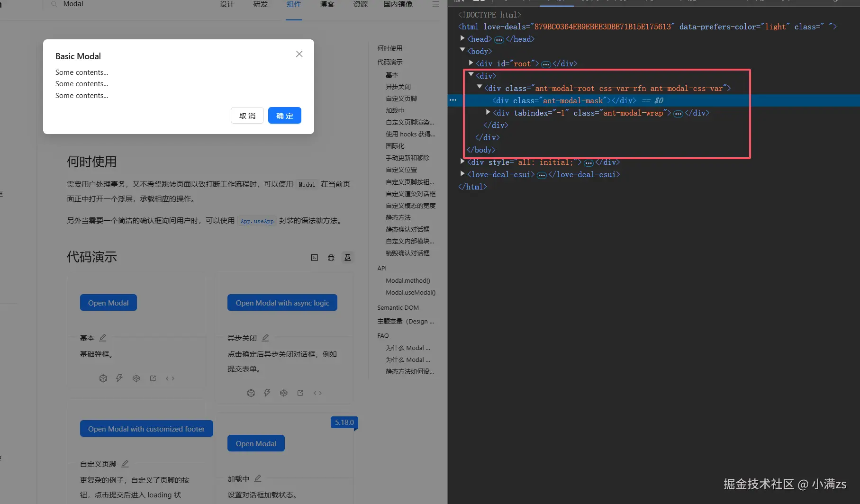This screenshot has height=504, width=860.
Task: Click the 取消 cancel button in modal
Action: coord(247,116)
